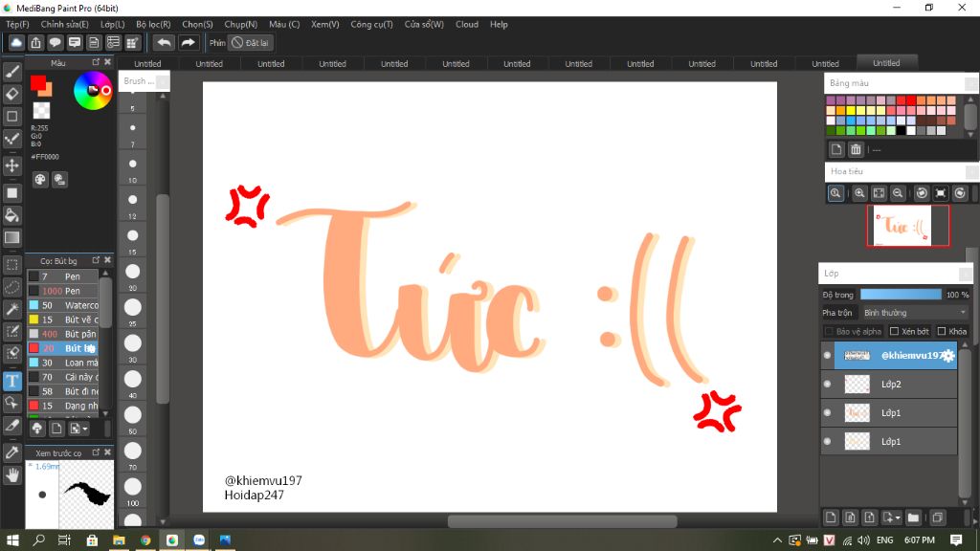Image resolution: width=980 pixels, height=551 pixels.
Task: Zoom in using the navigator icon
Action: pos(859,193)
